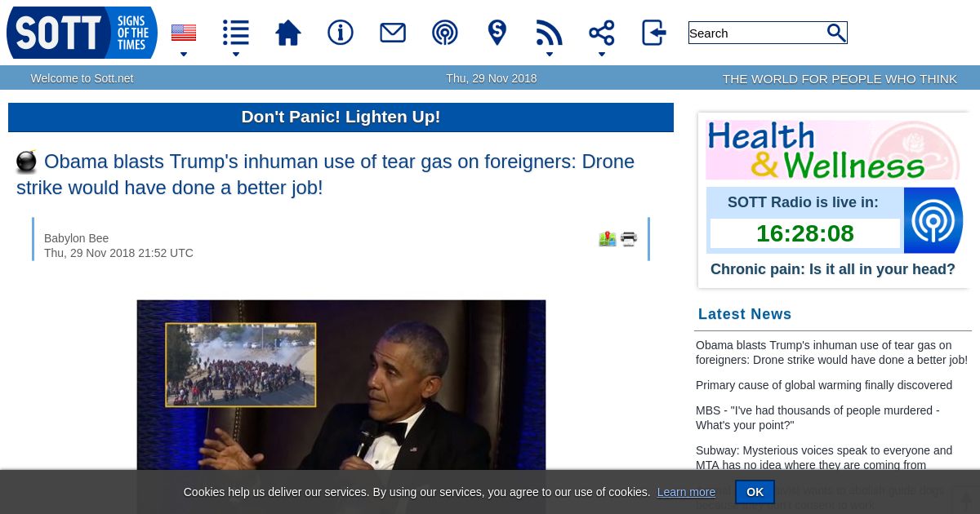Click the SOTT Radio countdown timer 16:28:08

pos(805,233)
